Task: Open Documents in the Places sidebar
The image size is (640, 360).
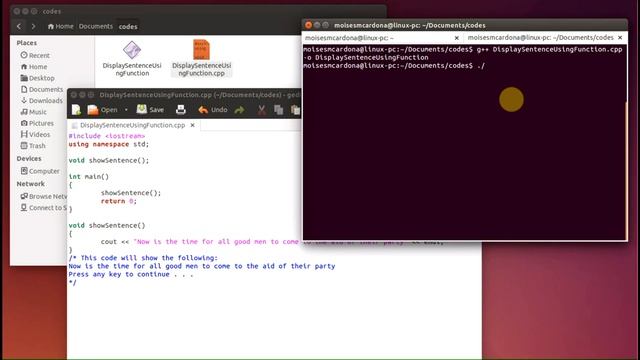Action: (42, 89)
